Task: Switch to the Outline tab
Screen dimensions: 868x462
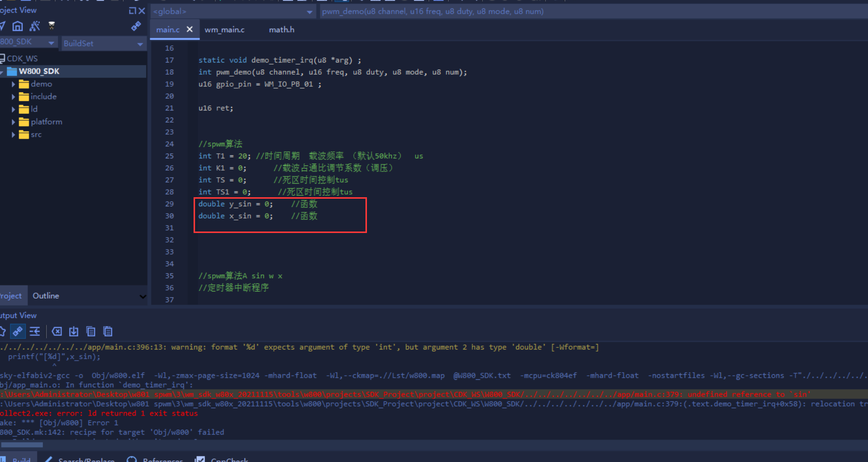Action: click(x=46, y=296)
